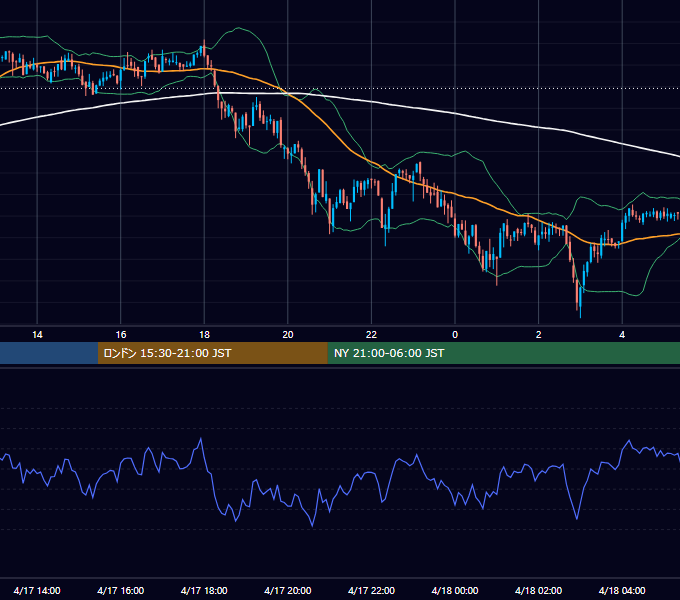Screen dimensions: 680x600
Task: Select the ロンドン 15:30-21:00 JST session bar
Action: 212,353
